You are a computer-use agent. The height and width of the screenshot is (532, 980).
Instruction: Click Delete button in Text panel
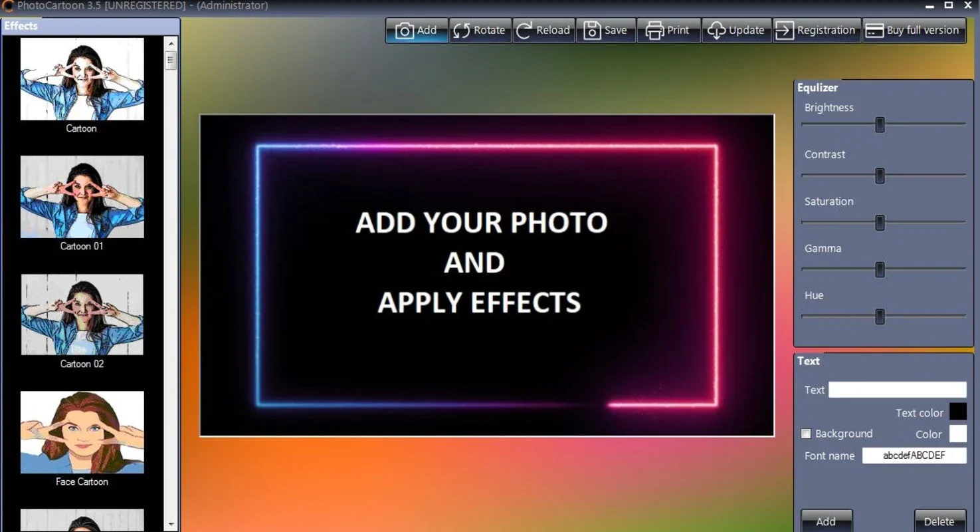click(x=939, y=521)
